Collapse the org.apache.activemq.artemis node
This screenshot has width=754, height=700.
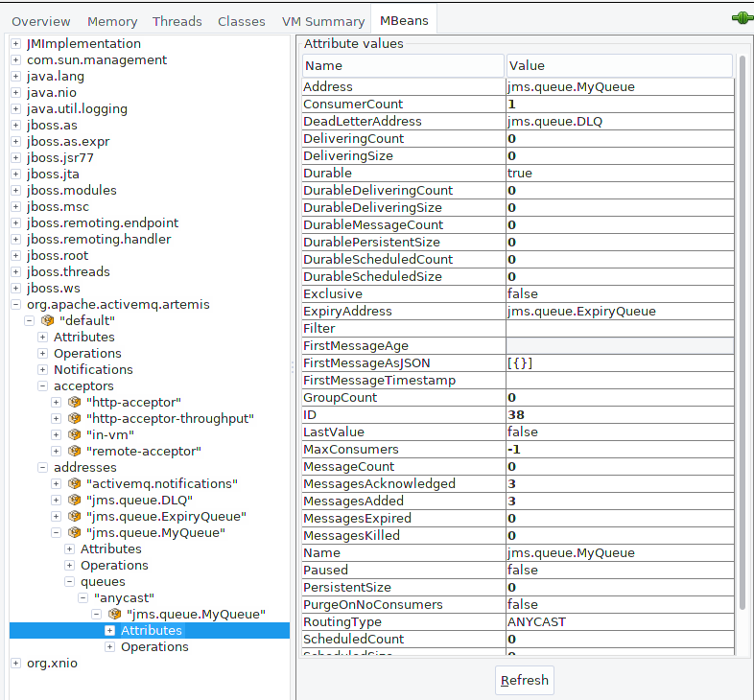[x=16, y=304]
